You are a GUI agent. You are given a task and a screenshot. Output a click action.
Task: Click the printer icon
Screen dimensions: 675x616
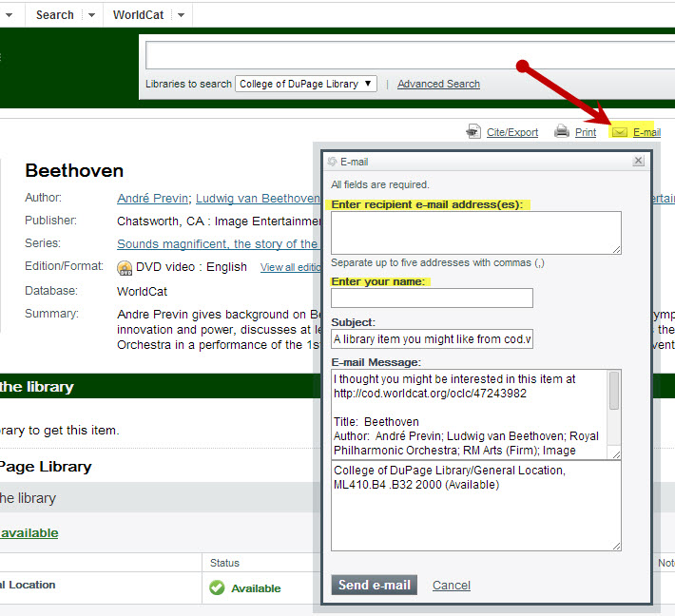(562, 132)
